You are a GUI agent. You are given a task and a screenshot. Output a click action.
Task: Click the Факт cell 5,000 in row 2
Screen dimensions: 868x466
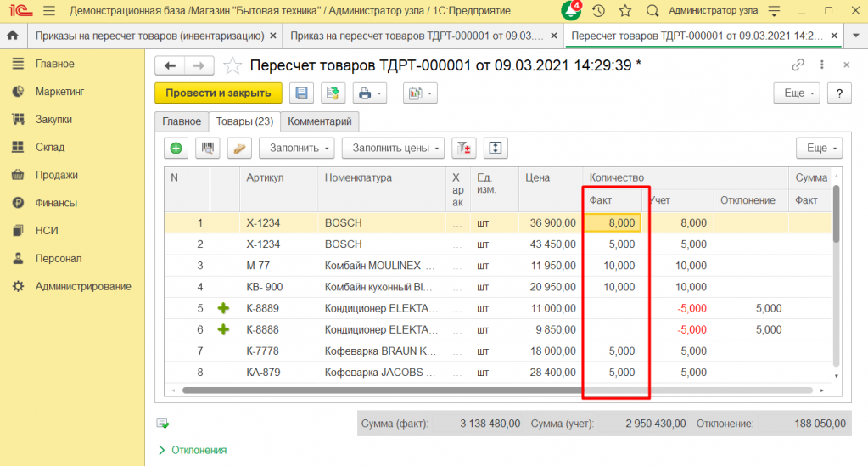point(613,244)
